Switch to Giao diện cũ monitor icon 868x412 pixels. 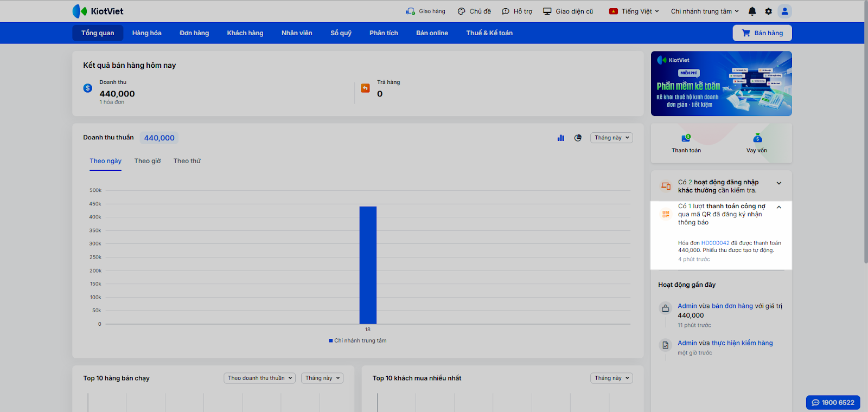(x=547, y=11)
